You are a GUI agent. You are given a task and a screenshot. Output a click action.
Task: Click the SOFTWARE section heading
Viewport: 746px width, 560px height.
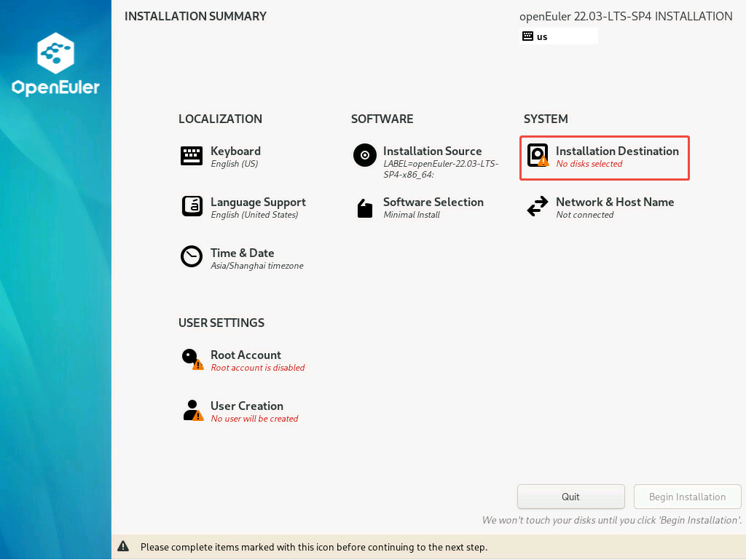pos(382,119)
